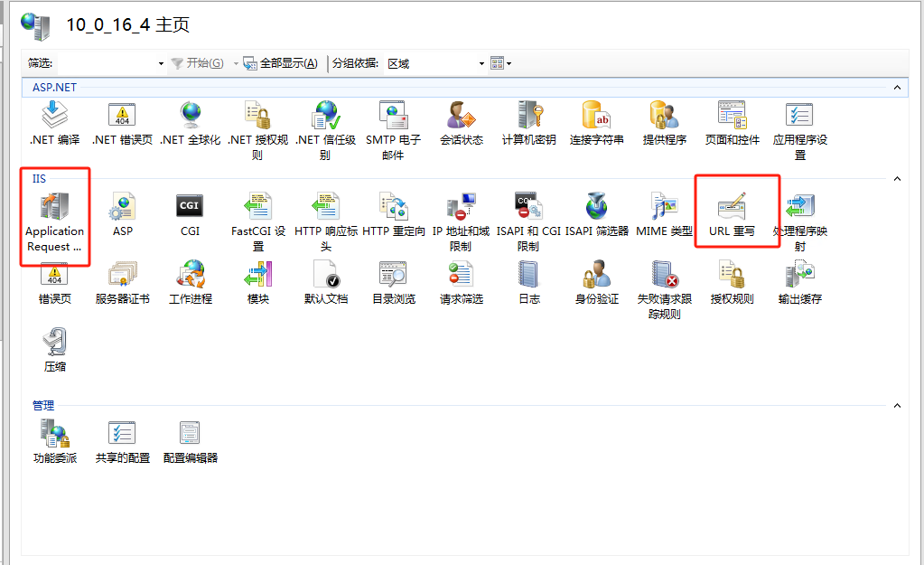Open .NET 信任级别 feature

pyautogui.click(x=325, y=130)
